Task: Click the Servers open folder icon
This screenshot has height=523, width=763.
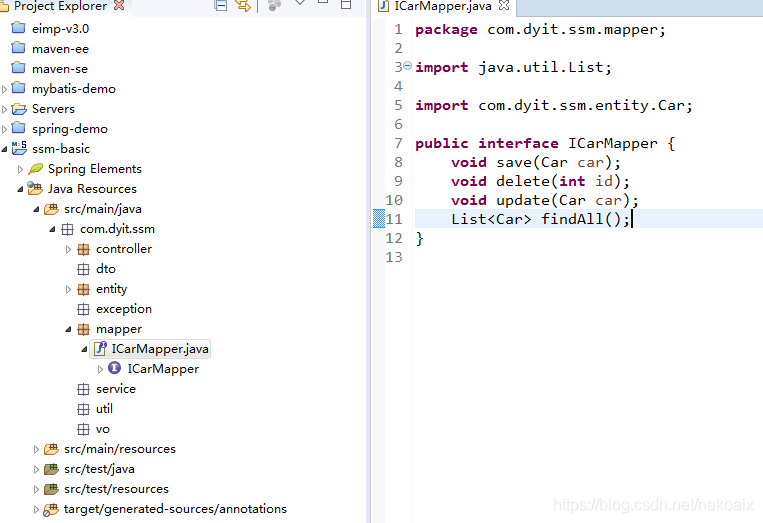Action: 19,108
